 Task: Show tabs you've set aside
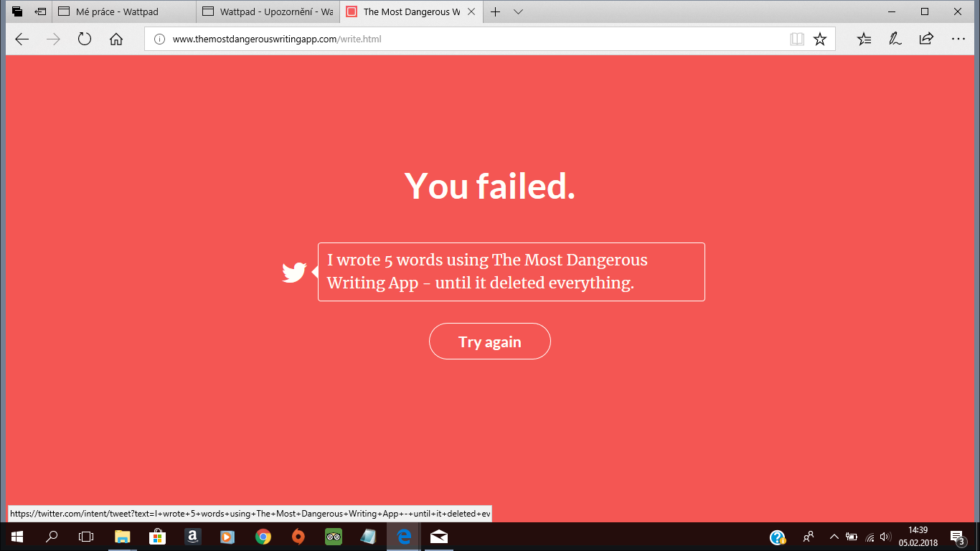click(17, 11)
